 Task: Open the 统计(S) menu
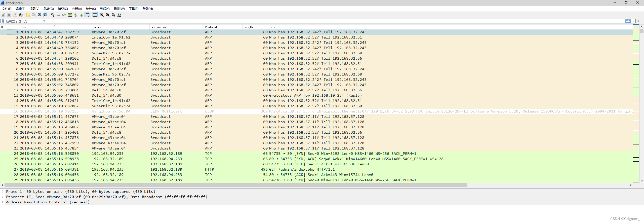(x=91, y=9)
